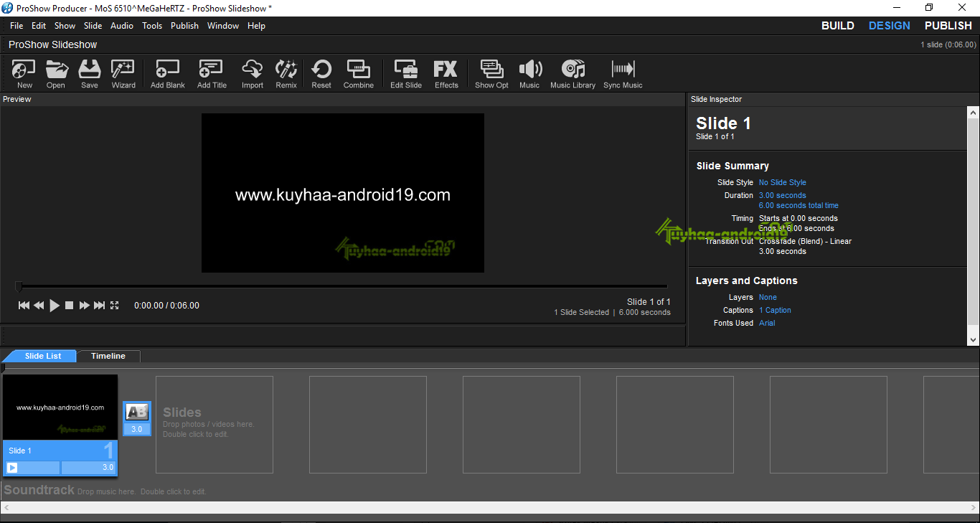Click the Import toolbar icon
The height and width of the screenshot is (523, 980).
point(253,74)
